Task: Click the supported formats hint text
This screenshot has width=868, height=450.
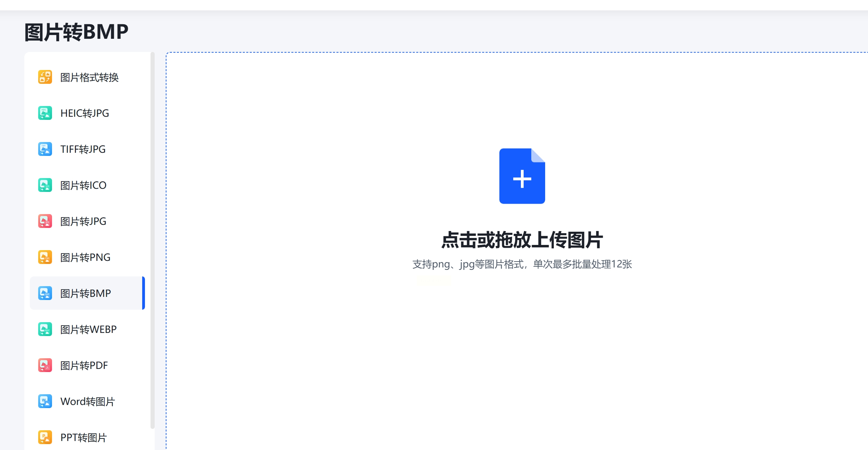Action: [x=522, y=264]
